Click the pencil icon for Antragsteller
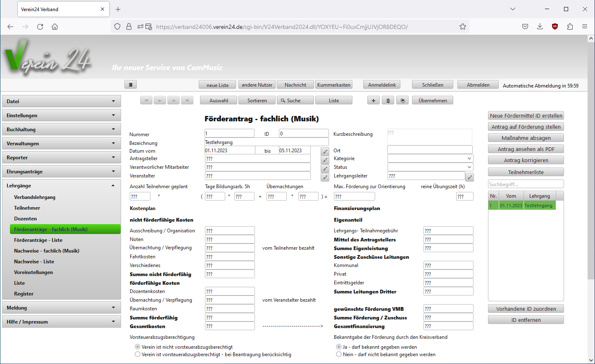595x364 pixels. (325, 160)
